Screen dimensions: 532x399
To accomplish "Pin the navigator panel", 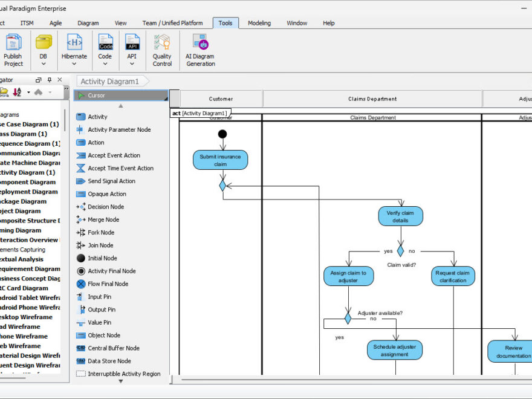I will (50, 80).
